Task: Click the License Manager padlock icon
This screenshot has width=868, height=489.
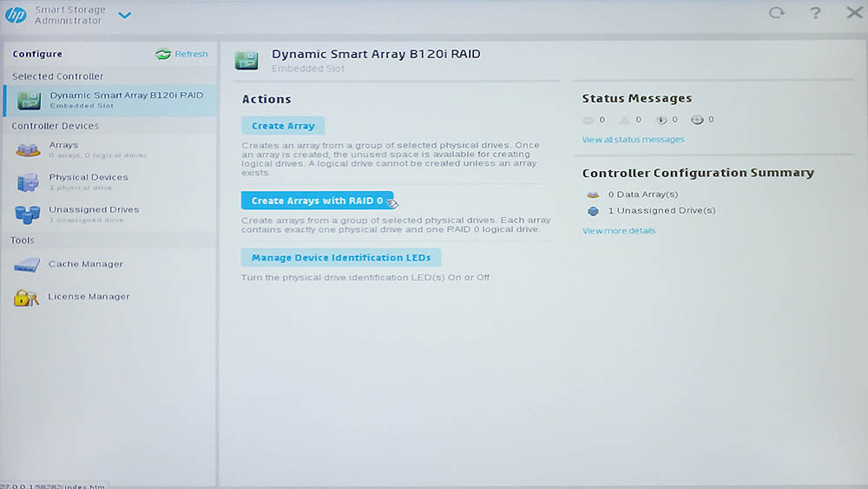Action: point(26,298)
